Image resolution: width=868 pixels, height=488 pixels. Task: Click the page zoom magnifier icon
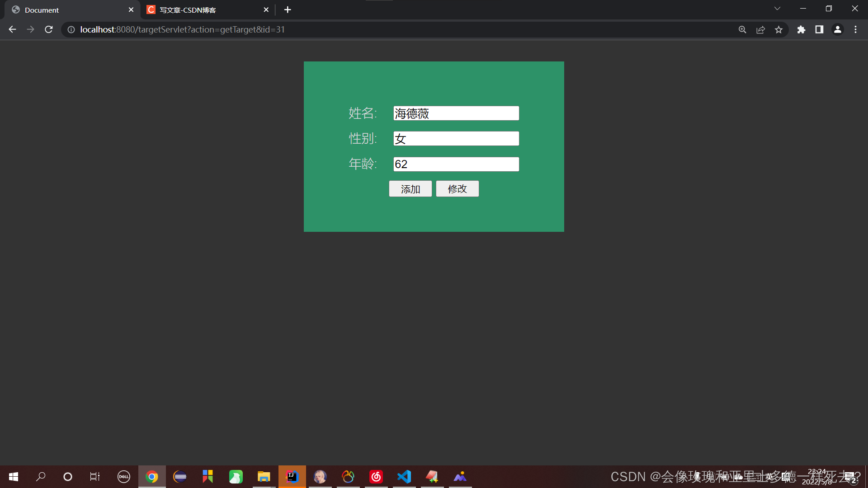[743, 29]
